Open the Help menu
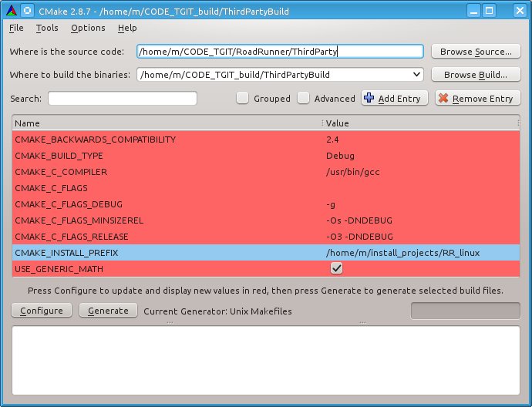The image size is (532, 407). [127, 28]
